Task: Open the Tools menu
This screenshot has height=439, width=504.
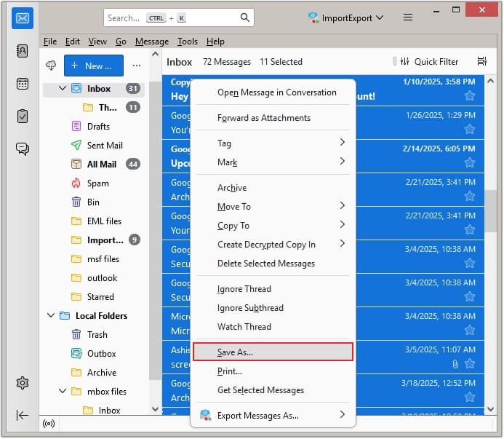Action: pyautogui.click(x=187, y=41)
